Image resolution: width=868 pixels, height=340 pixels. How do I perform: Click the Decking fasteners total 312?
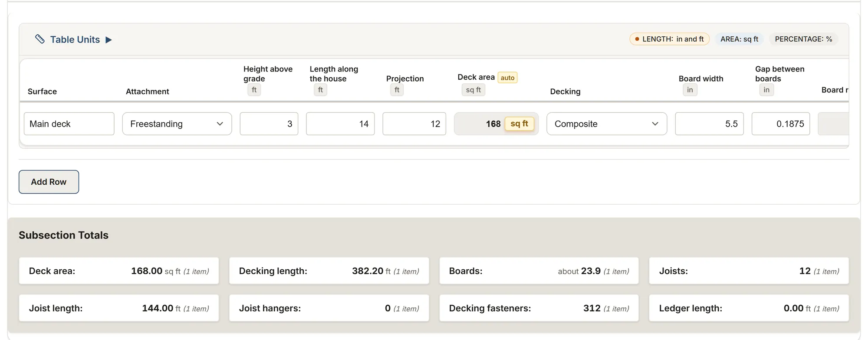click(x=539, y=308)
